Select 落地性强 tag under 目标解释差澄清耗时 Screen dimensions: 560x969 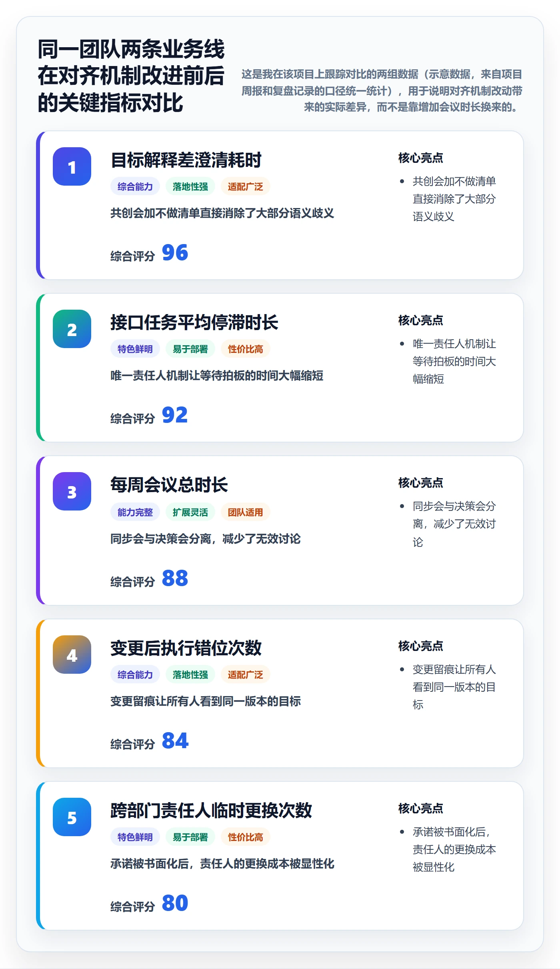pos(190,186)
